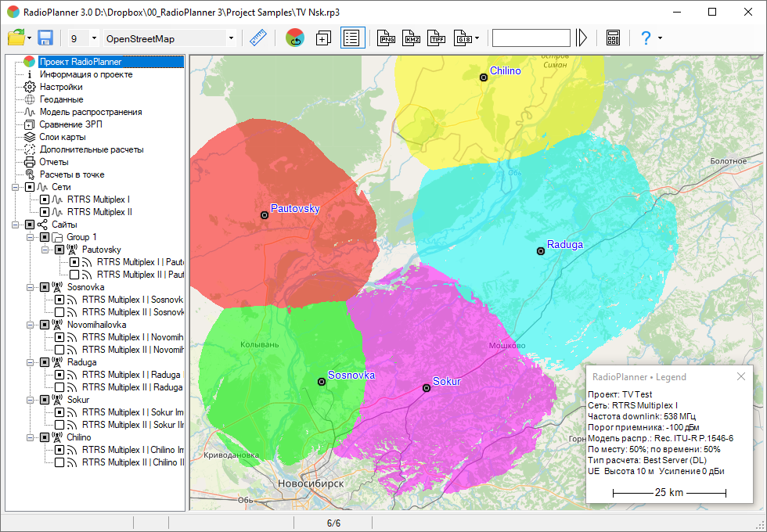Toggle the legend list icon in toolbar
This screenshot has width=767, height=532.
(x=352, y=38)
